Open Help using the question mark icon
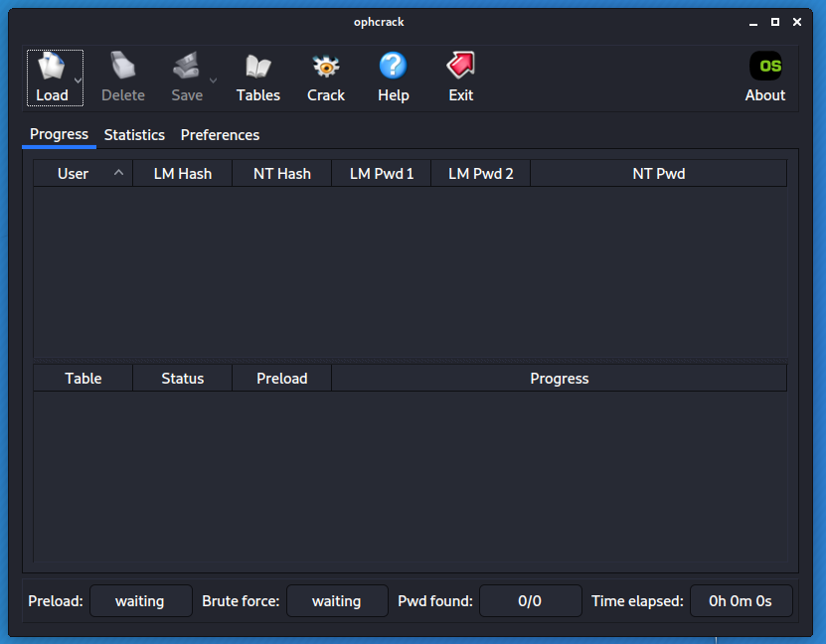Viewport: 826px width, 644px height. coord(393,68)
